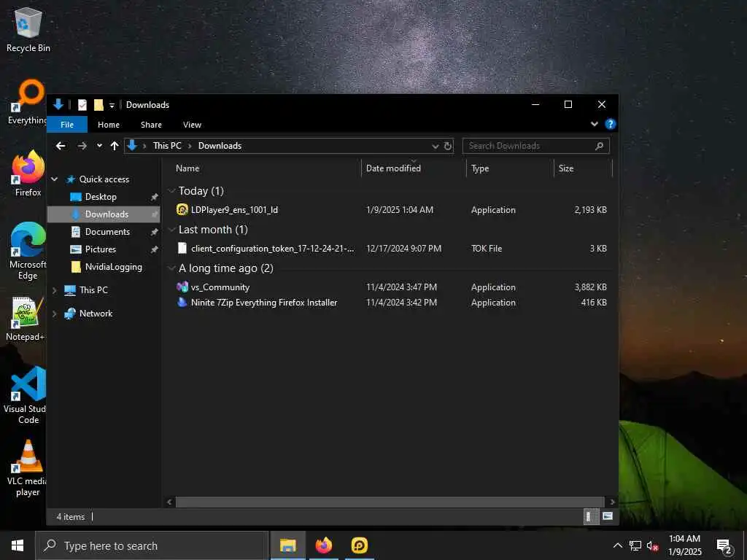Expand the Network tree node
This screenshot has height=560, width=747.
pos(54,314)
